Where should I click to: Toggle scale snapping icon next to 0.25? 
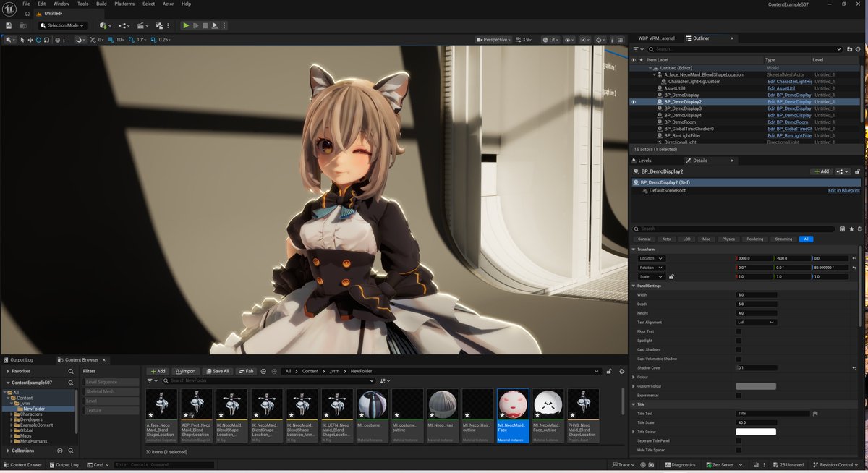(153, 40)
